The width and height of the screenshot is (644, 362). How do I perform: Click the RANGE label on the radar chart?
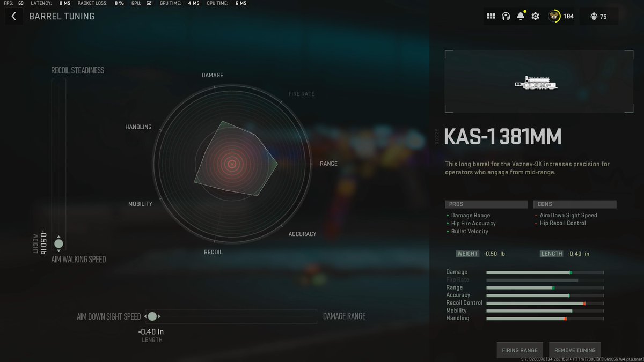328,164
